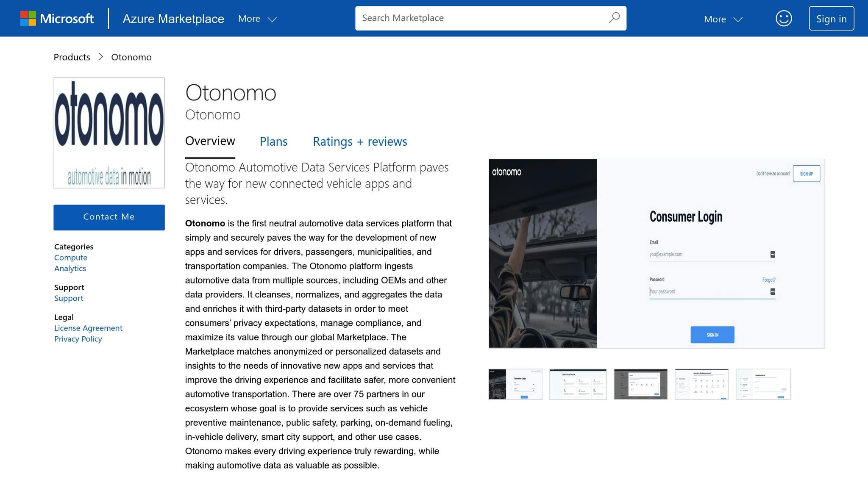Screen dimensions: 868x488
Task: Click the Categories heading
Action: tap(74, 247)
